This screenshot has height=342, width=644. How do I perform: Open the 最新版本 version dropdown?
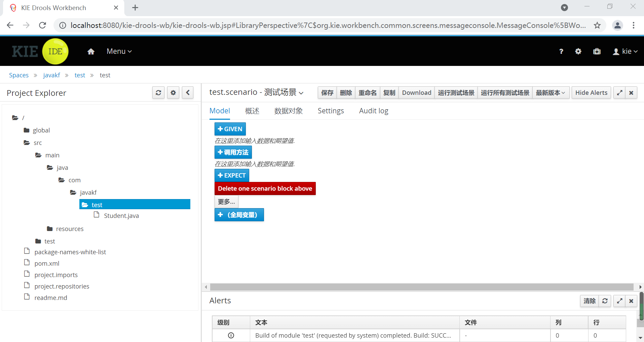(550, 92)
